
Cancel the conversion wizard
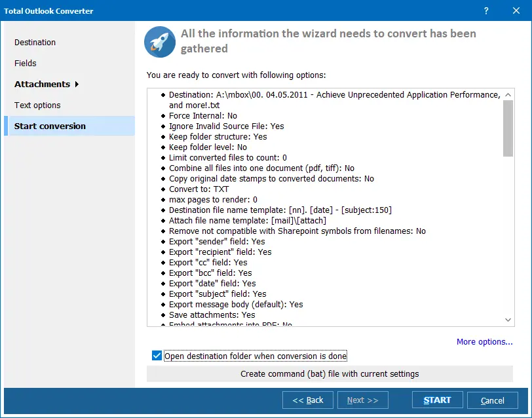[x=492, y=400]
